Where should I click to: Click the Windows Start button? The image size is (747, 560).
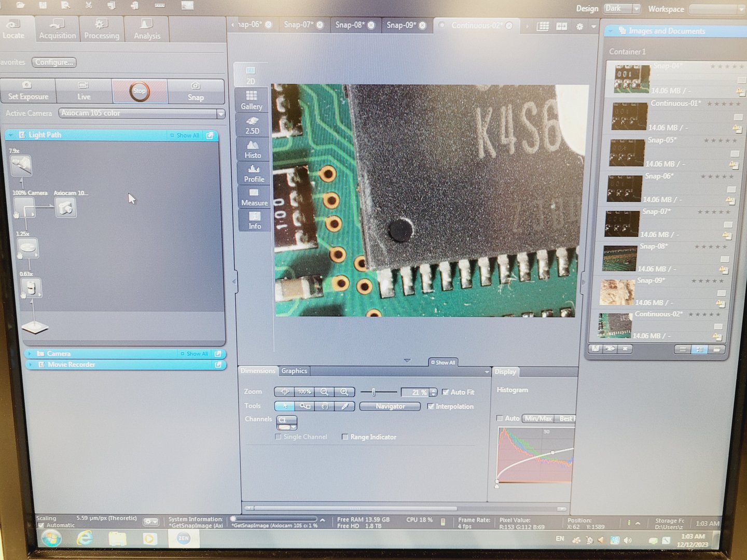click(x=51, y=538)
